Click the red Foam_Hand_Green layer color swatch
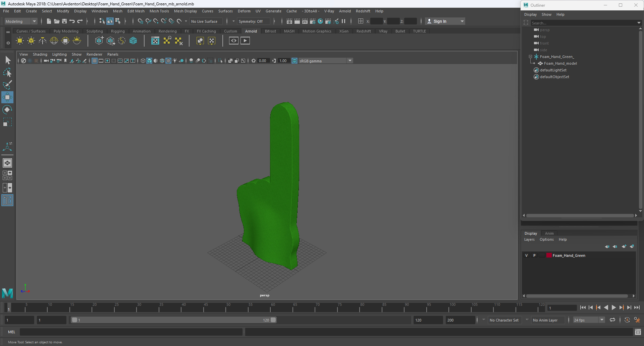The height and width of the screenshot is (346, 644). click(x=549, y=255)
